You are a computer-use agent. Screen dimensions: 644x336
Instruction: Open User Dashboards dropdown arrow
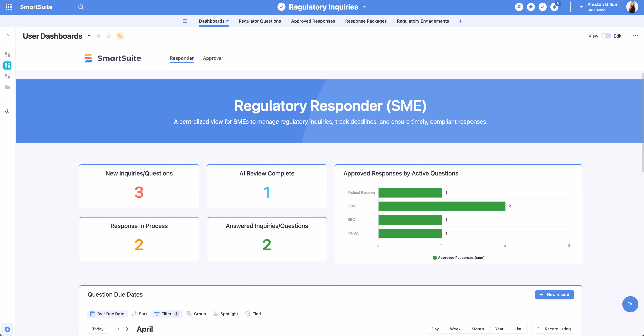pyautogui.click(x=89, y=36)
